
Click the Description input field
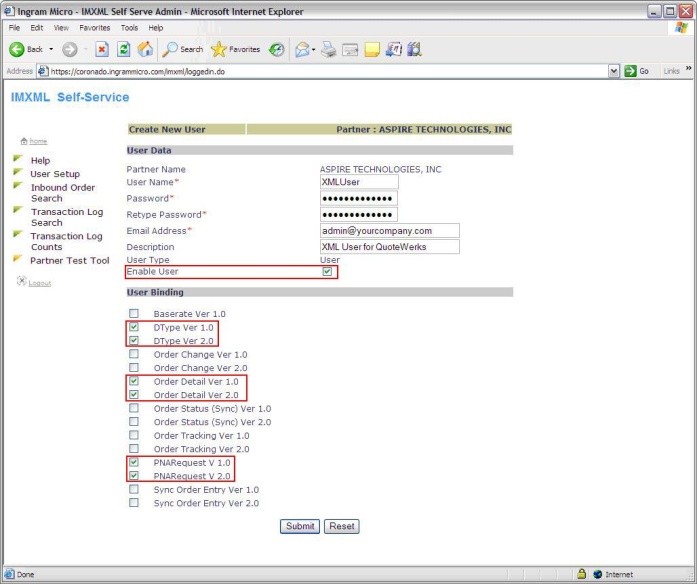(390, 247)
